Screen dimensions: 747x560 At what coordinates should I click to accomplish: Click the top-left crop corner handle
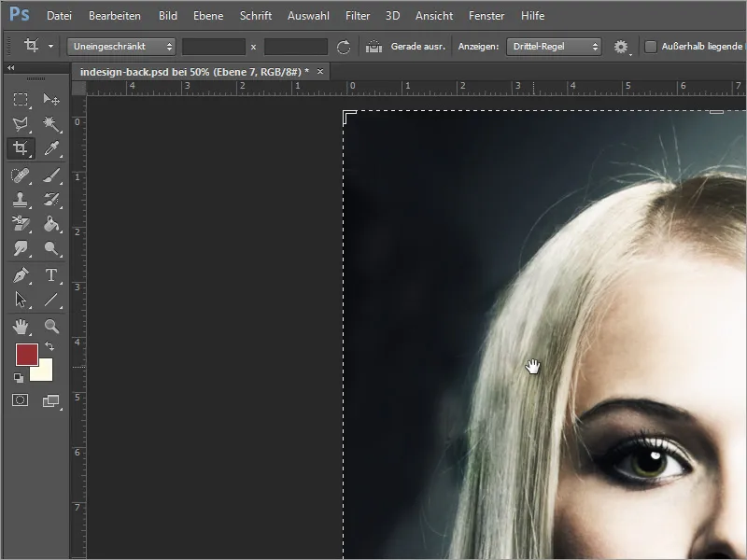click(x=349, y=118)
